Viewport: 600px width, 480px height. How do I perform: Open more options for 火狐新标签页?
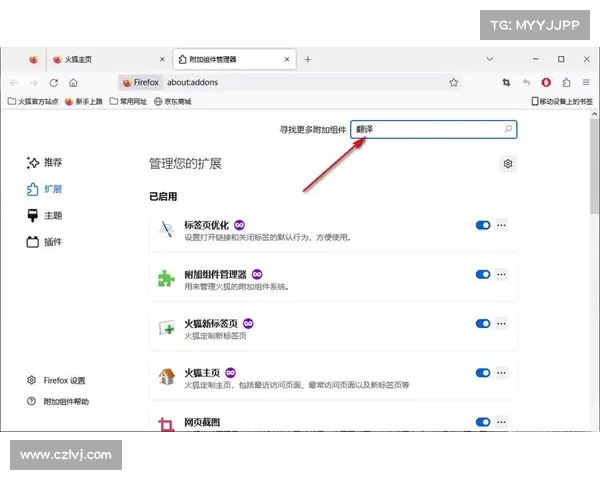[x=501, y=324]
